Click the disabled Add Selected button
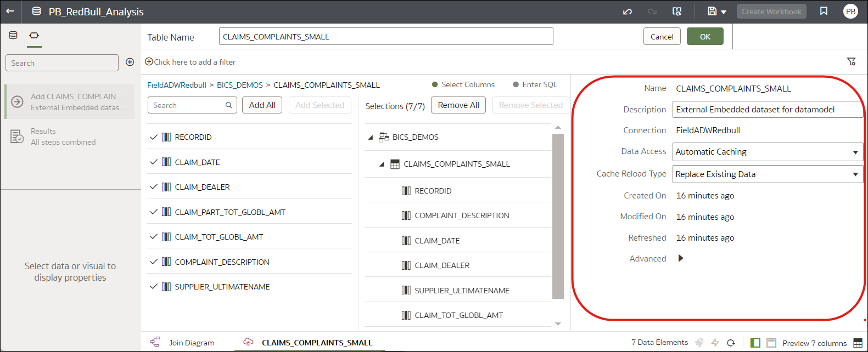This screenshot has height=352, width=868. [x=320, y=105]
